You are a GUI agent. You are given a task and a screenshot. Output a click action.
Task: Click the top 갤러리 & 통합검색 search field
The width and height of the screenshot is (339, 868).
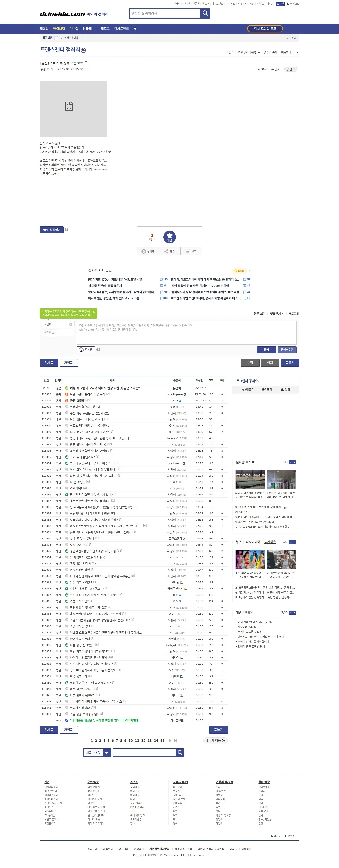165,13
